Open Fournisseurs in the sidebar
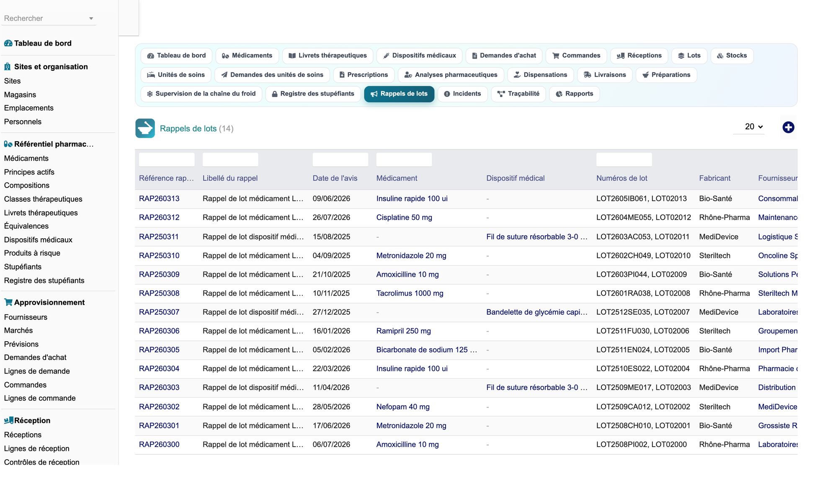The width and height of the screenshot is (815, 504). [x=26, y=317]
